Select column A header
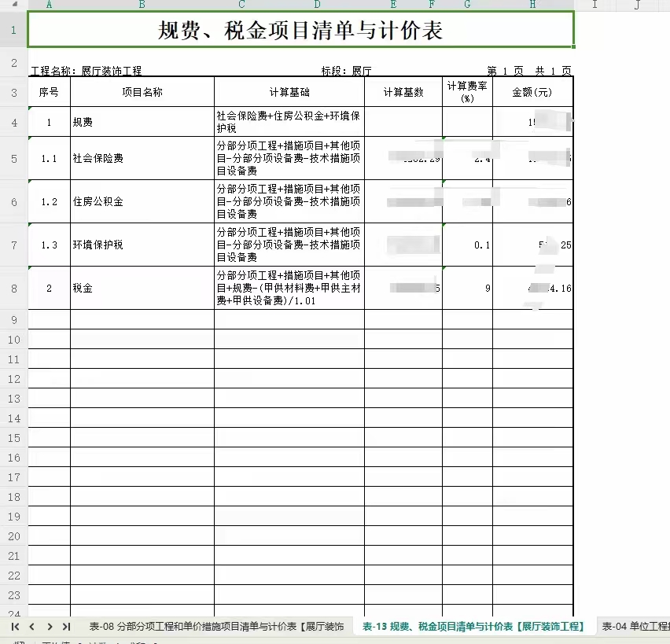Viewport: 670px width, 644px height. coord(50,5)
